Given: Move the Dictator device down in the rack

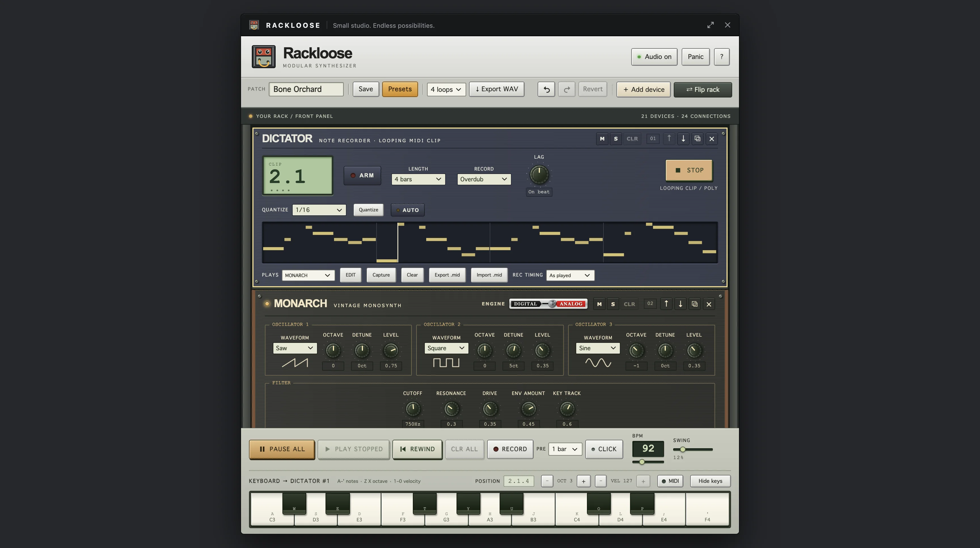Looking at the screenshot, I should pos(683,139).
